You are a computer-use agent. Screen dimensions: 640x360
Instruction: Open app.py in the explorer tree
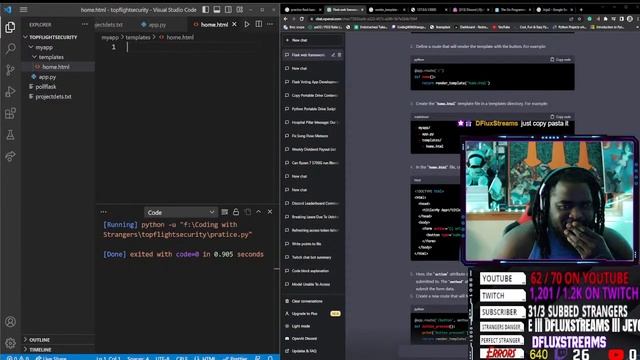(x=47, y=77)
